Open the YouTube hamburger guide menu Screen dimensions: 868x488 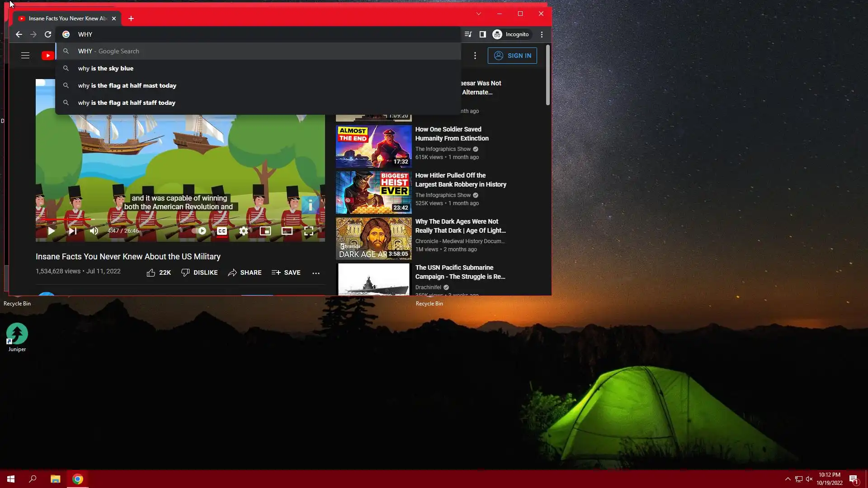25,56
